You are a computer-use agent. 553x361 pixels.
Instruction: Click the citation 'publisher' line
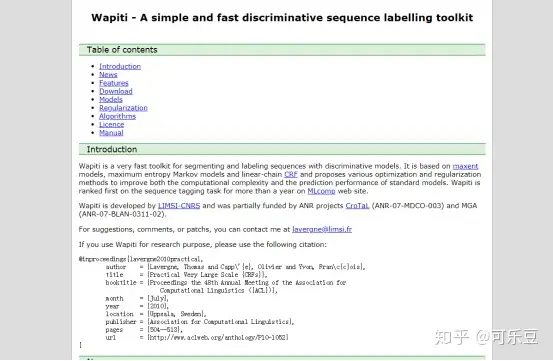pyautogui.click(x=200, y=322)
